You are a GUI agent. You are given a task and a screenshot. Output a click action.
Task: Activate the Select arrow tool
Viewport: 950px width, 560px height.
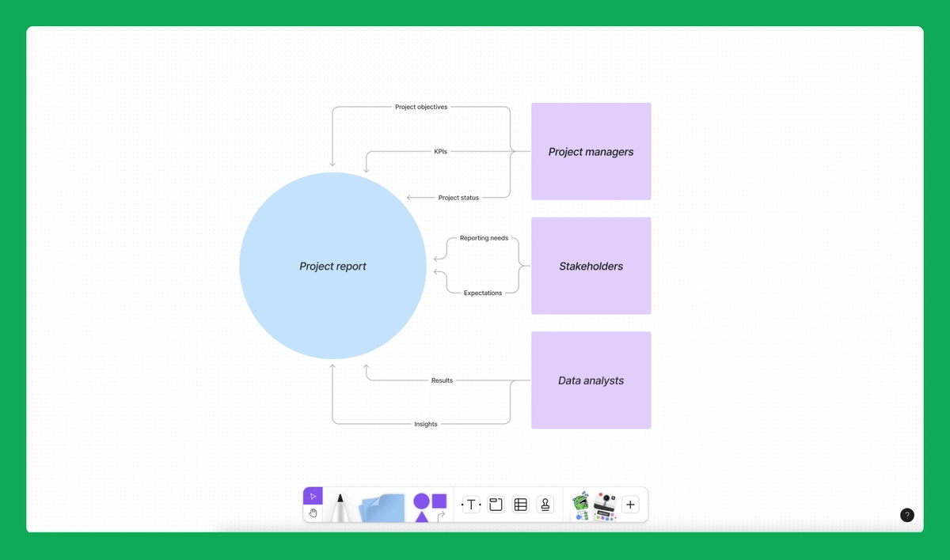pos(313,494)
